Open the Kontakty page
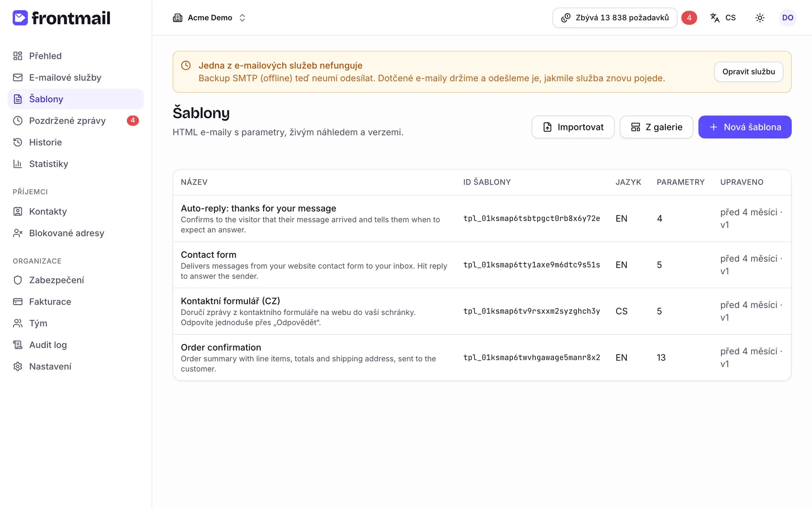 click(76, 211)
